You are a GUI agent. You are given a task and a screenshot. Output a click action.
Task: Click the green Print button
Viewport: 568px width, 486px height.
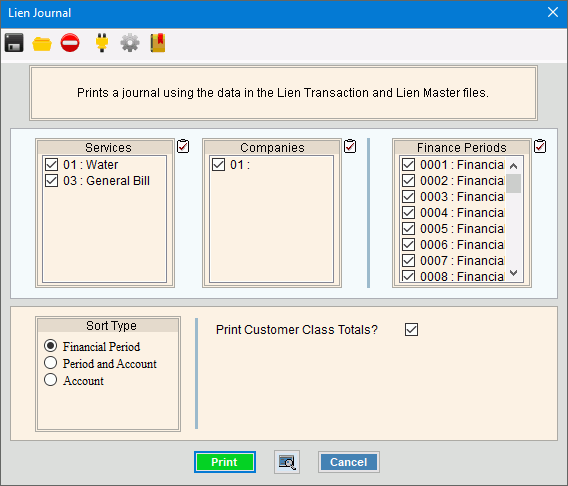225,462
